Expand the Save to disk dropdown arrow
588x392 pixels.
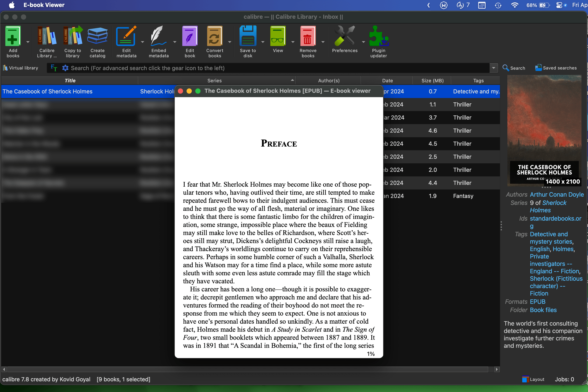pyautogui.click(x=263, y=42)
